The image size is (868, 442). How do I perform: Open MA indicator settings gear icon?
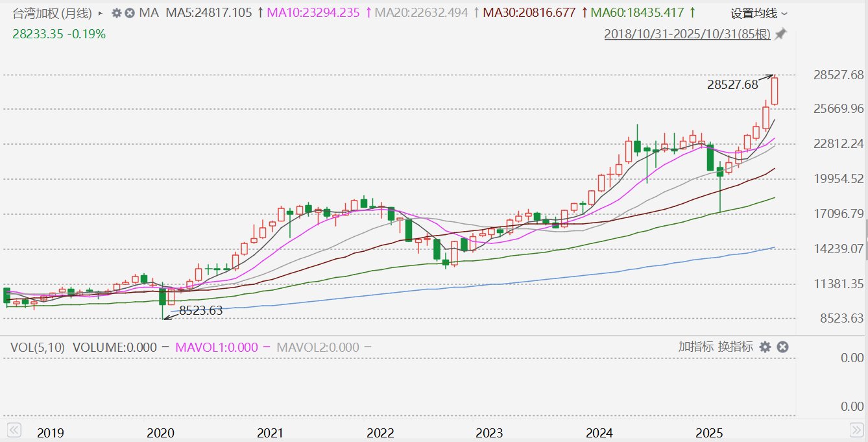click(x=116, y=13)
